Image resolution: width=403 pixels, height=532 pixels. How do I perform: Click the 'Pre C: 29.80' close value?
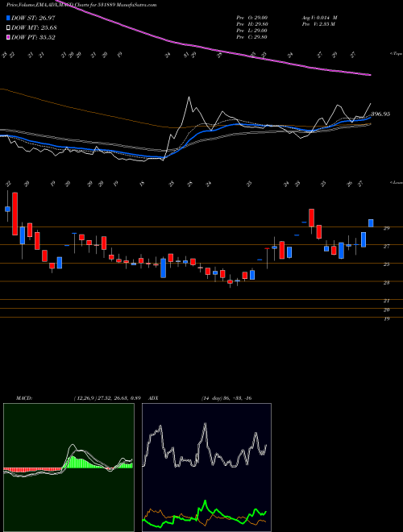coord(252,37)
